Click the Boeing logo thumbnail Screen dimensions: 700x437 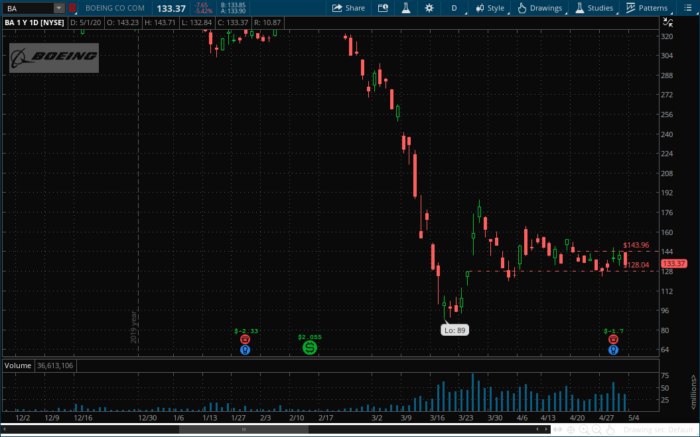click(x=54, y=58)
